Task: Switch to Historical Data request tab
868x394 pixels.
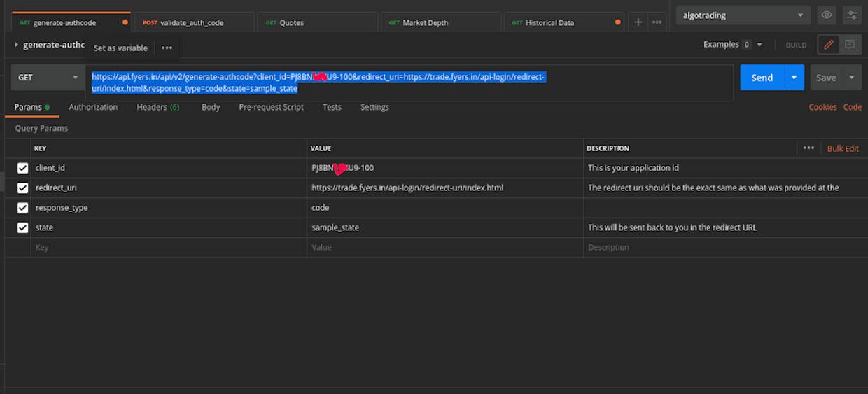Action: [x=563, y=22]
